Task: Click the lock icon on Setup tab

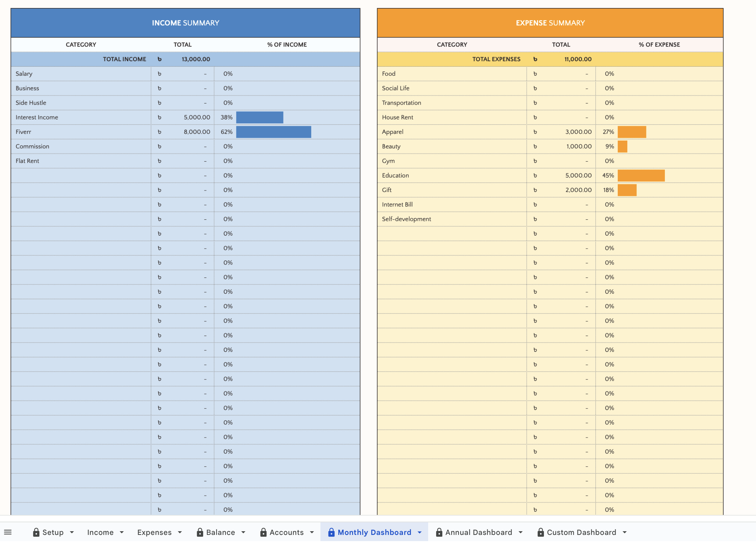Action: point(36,532)
